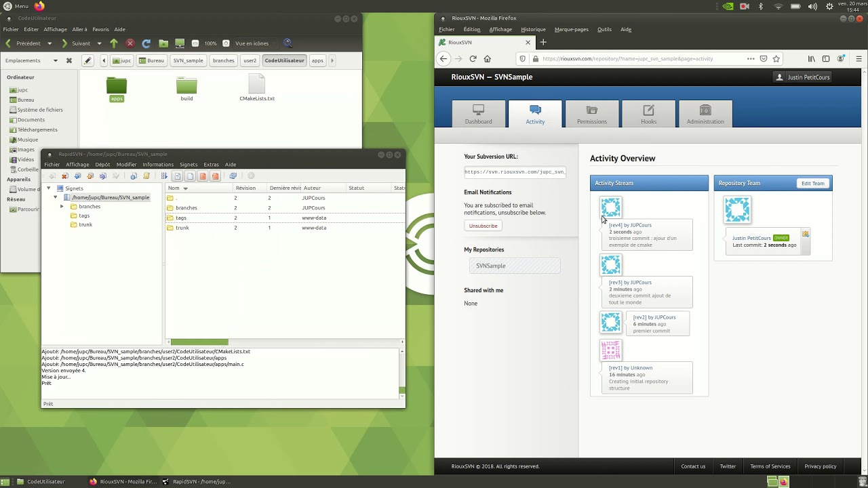The image size is (868, 488).
Task: Switch to the Dashboard tab
Action: tap(479, 114)
